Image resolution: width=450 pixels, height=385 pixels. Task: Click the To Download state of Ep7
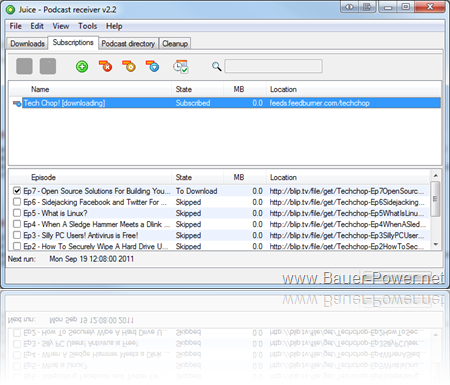click(x=196, y=191)
